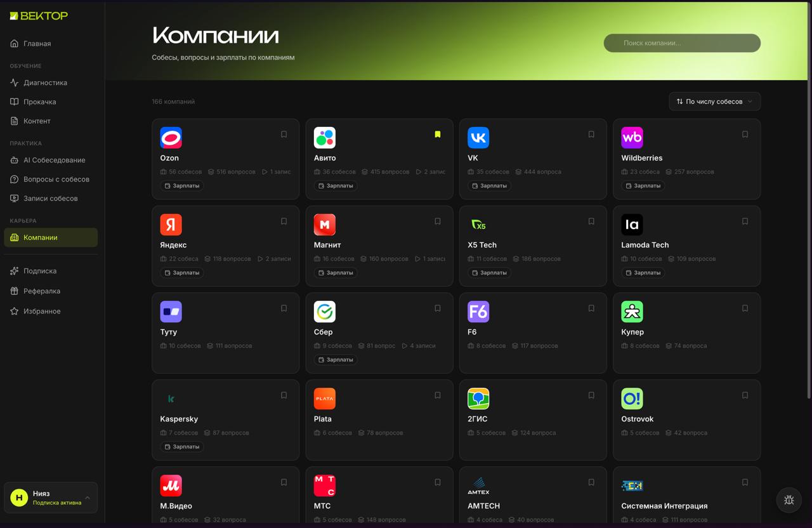Bookmark the Wildberries company

pos(745,135)
